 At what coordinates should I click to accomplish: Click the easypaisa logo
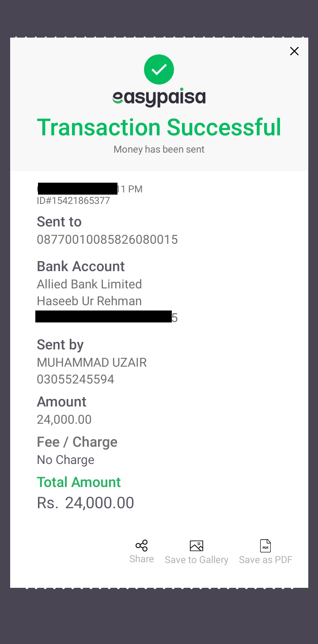pyautogui.click(x=159, y=97)
